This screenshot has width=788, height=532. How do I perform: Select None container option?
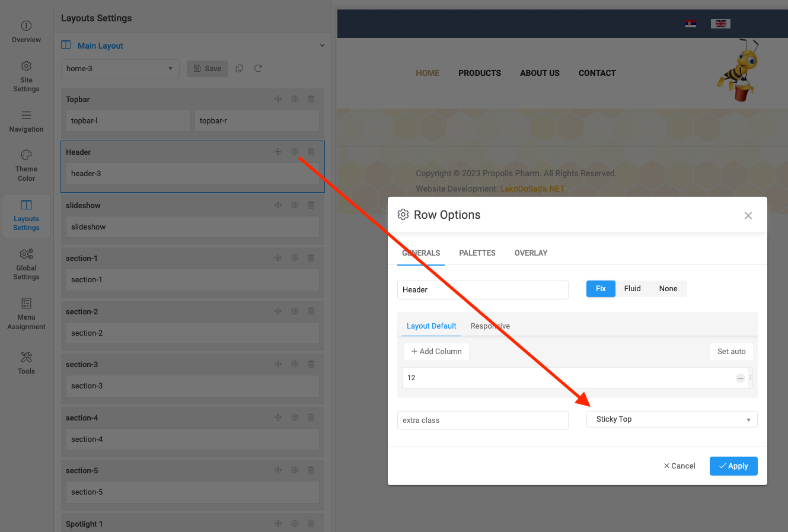pos(668,289)
